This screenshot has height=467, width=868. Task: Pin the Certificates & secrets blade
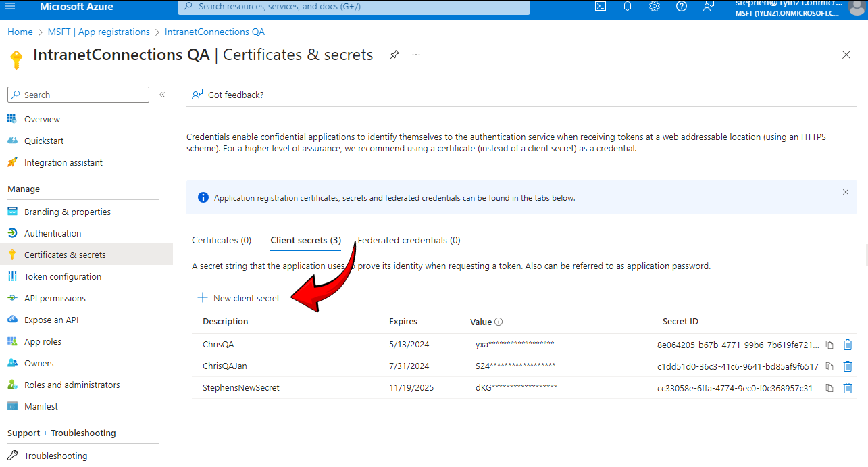(394, 55)
